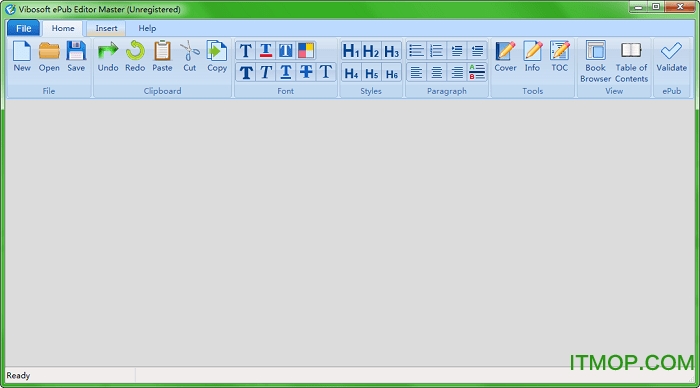Undo the last action
The image size is (700, 388).
[x=108, y=56]
